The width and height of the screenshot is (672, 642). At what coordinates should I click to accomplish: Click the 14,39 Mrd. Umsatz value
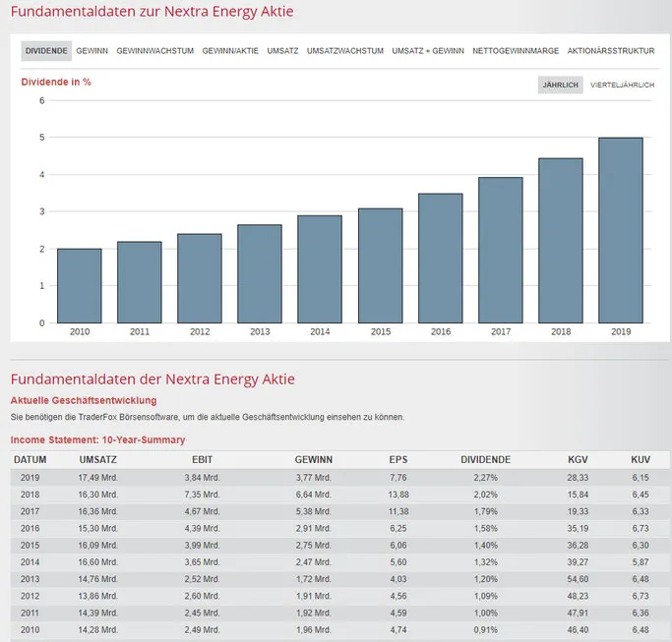[x=98, y=613]
